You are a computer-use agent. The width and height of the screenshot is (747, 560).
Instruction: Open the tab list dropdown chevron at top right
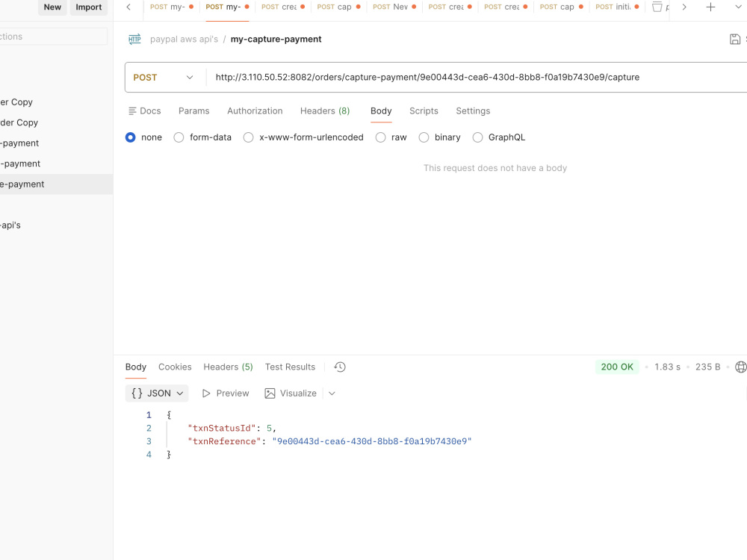738,7
